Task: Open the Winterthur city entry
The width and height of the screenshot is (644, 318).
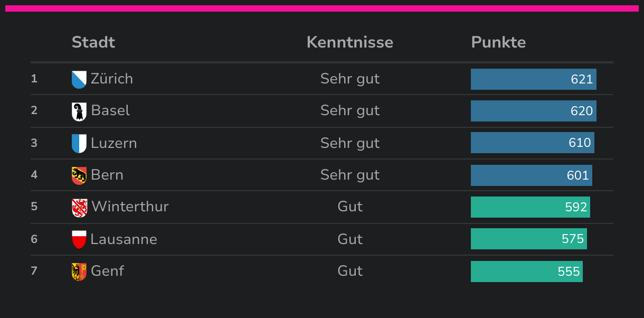Action: point(130,207)
